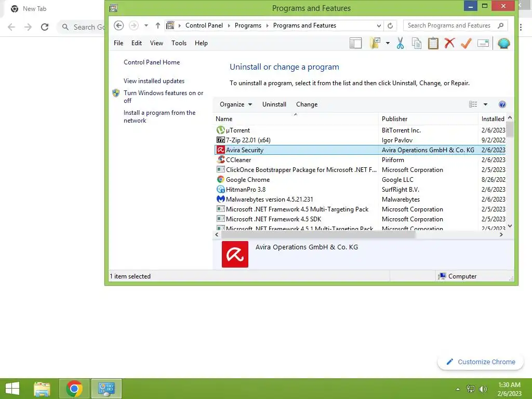Open the File menu

pos(118,43)
